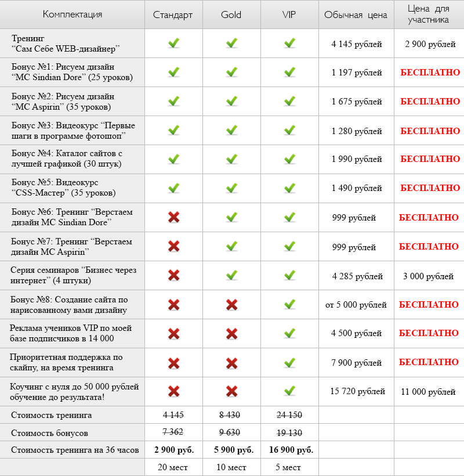The height and width of the screenshot is (476, 464).
Task: Click VIP checkmark for Реклама учеников row
Action: (x=290, y=333)
